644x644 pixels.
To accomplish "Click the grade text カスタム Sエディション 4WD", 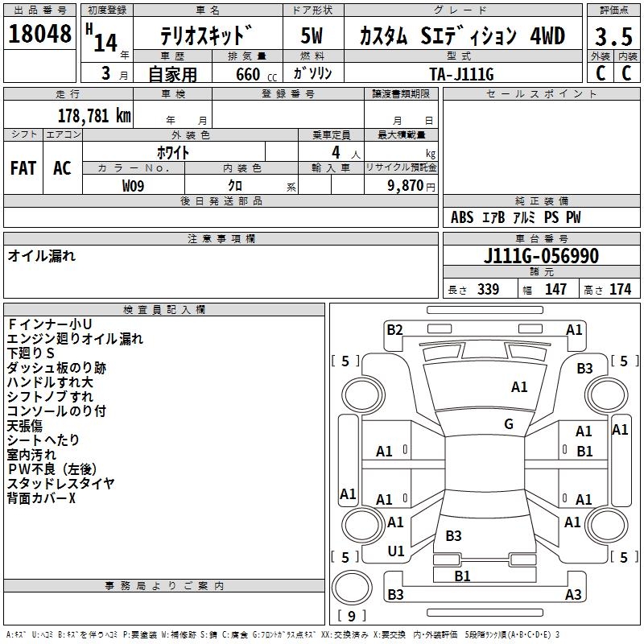I will click(x=461, y=36).
